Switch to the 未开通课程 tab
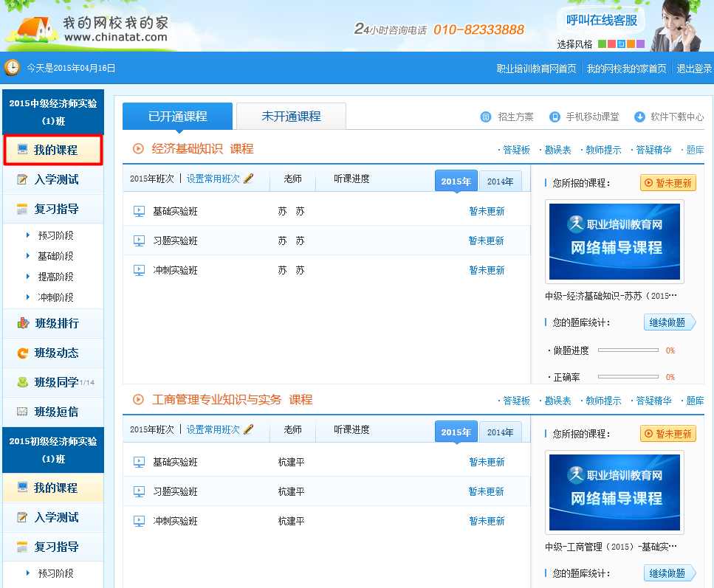Viewport: 714px width, 588px height. [291, 117]
